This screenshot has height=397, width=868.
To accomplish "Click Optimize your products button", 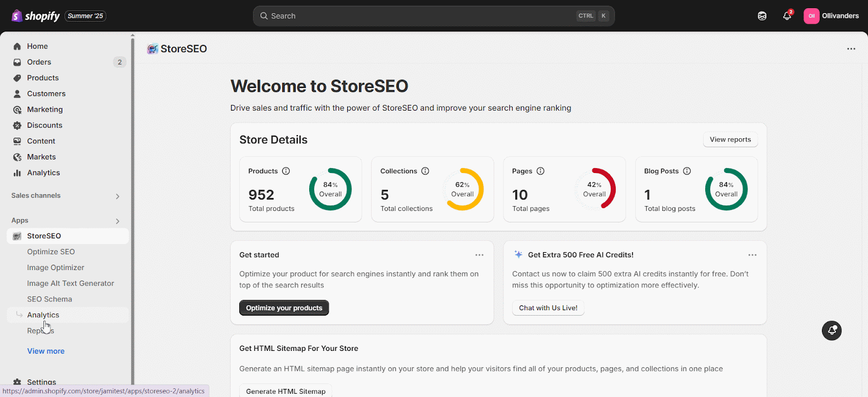I will tap(284, 308).
